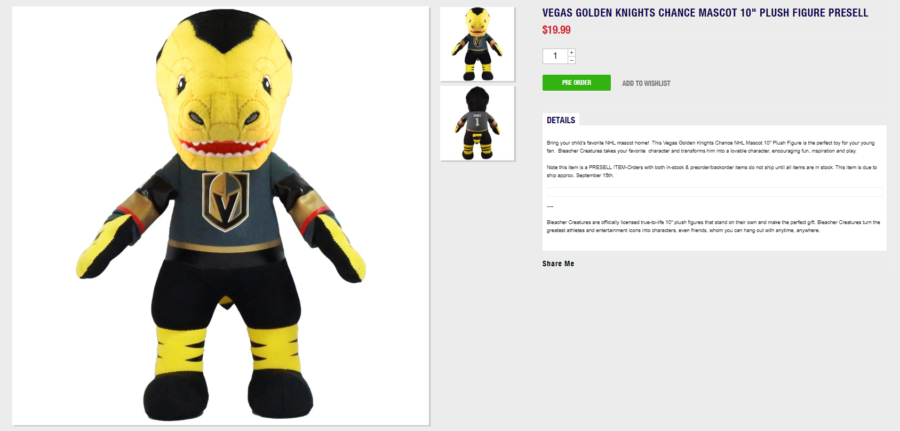Screen dimensions: 900x431
Task: Click the $19.99 price text
Action: tap(556, 30)
